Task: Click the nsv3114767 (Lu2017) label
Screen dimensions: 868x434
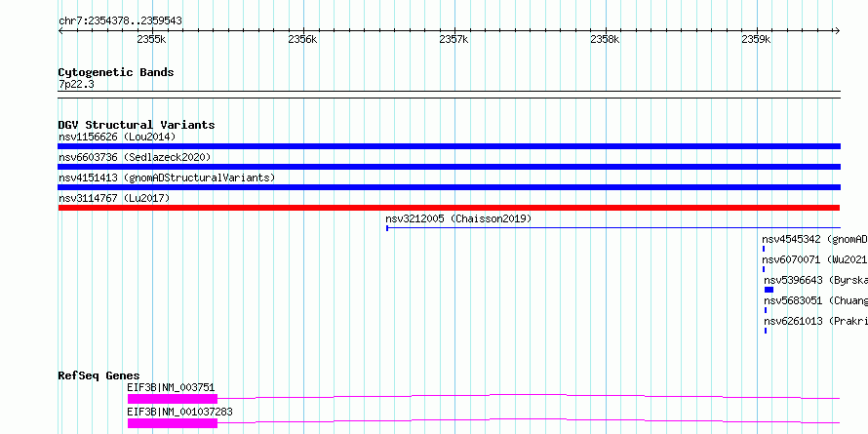Action: pyautogui.click(x=114, y=198)
